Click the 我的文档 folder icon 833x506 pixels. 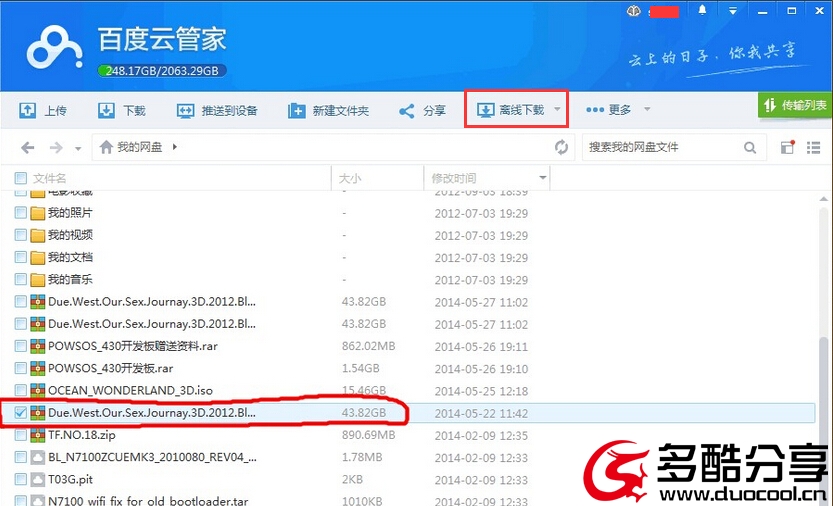pyautogui.click(x=37, y=257)
